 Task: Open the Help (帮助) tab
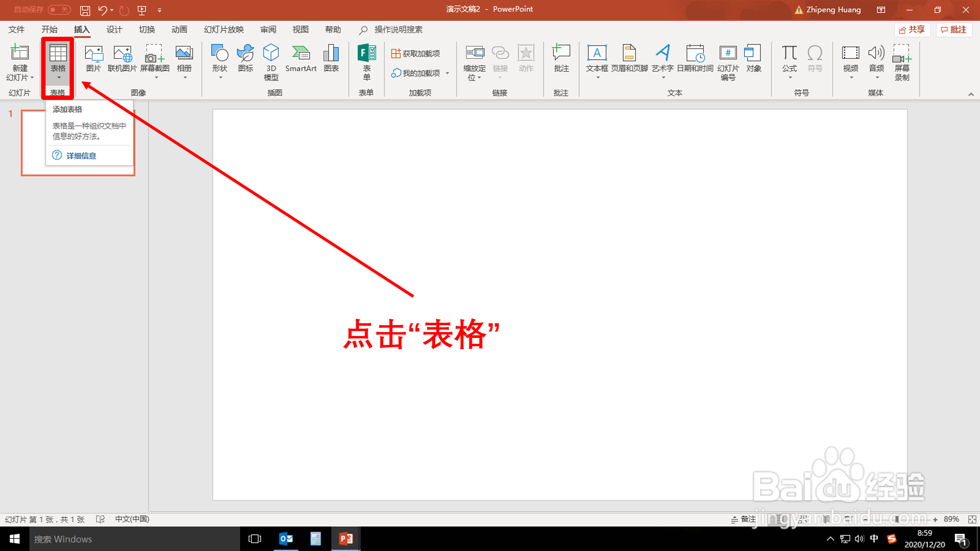tap(333, 29)
